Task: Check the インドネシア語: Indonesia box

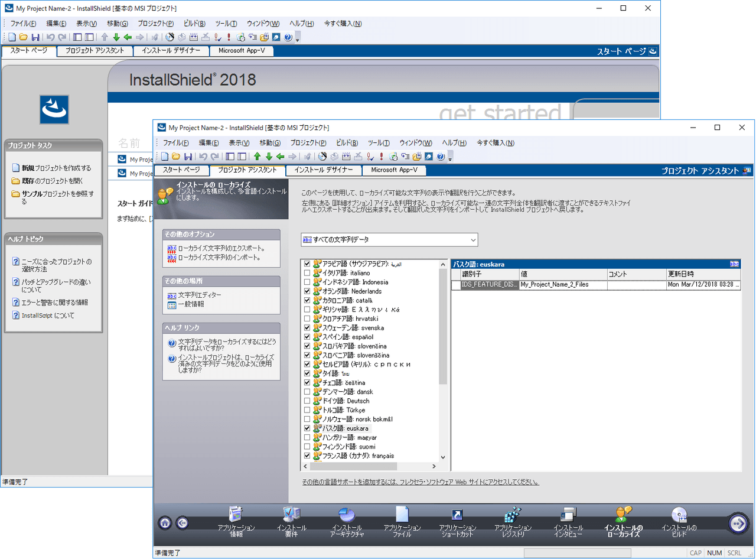Action: click(307, 282)
